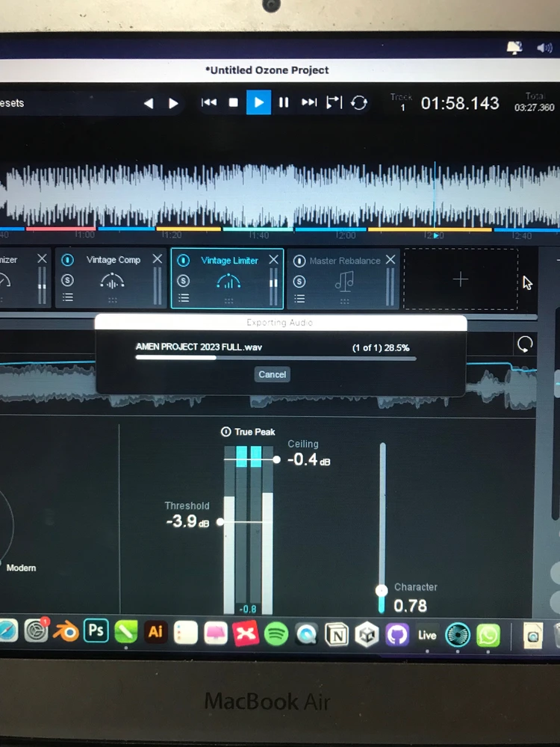Remove the Master Rebalance module
Screen dimensions: 560x747
pyautogui.click(x=390, y=259)
